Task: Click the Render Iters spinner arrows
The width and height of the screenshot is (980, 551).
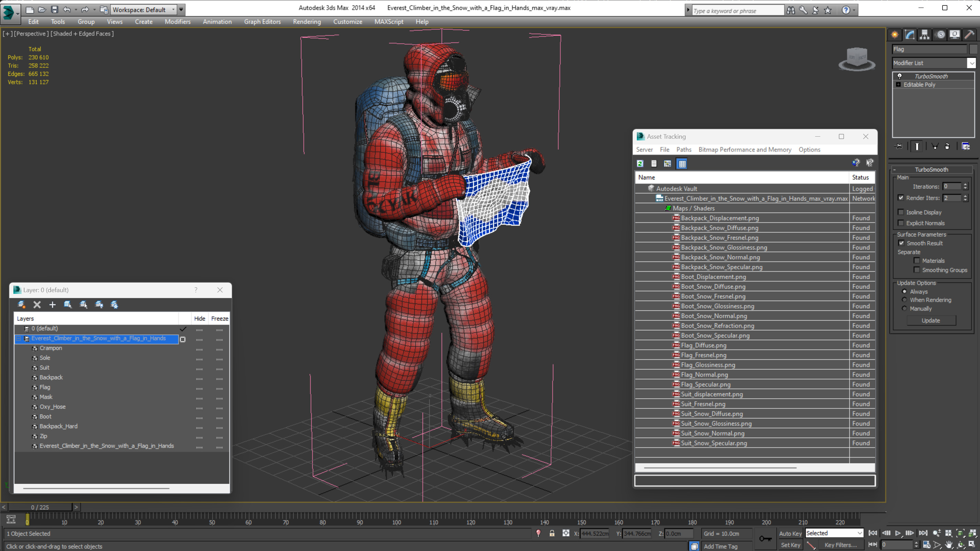Action: [965, 198]
